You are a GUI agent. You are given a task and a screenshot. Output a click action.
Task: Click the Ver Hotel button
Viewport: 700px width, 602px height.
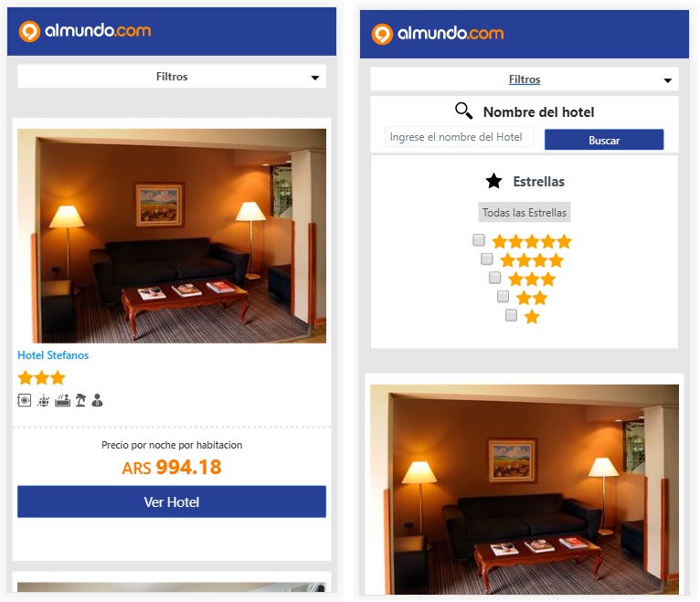[172, 502]
